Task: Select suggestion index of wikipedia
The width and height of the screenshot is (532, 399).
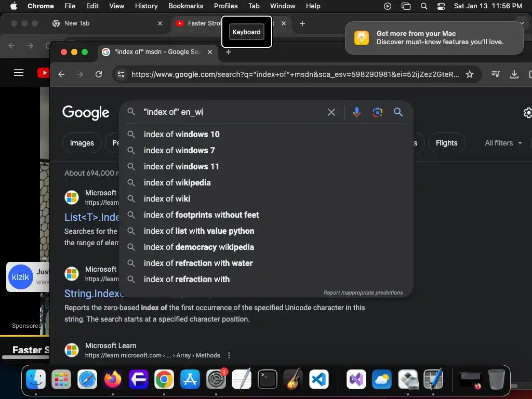Action: click(267, 182)
